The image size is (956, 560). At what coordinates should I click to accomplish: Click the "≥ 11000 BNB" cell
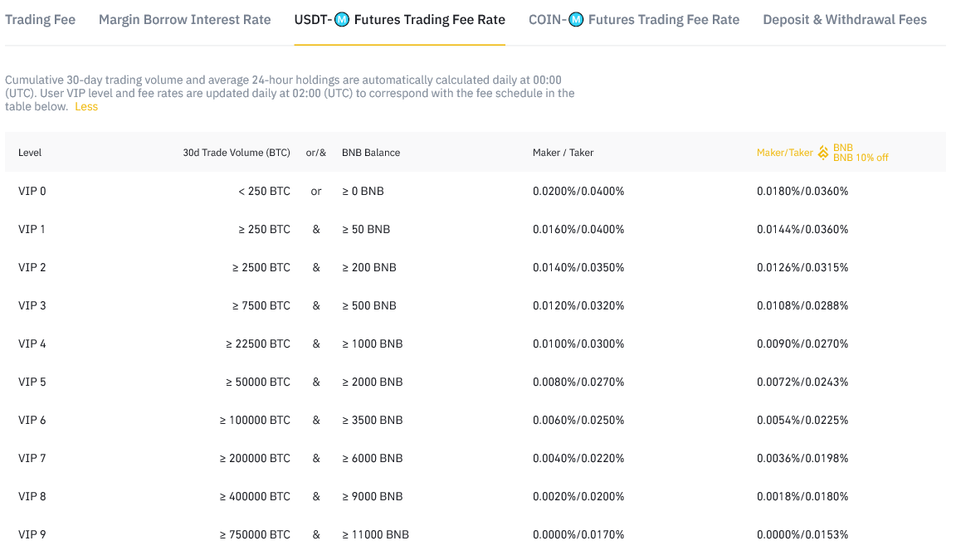[x=375, y=534]
